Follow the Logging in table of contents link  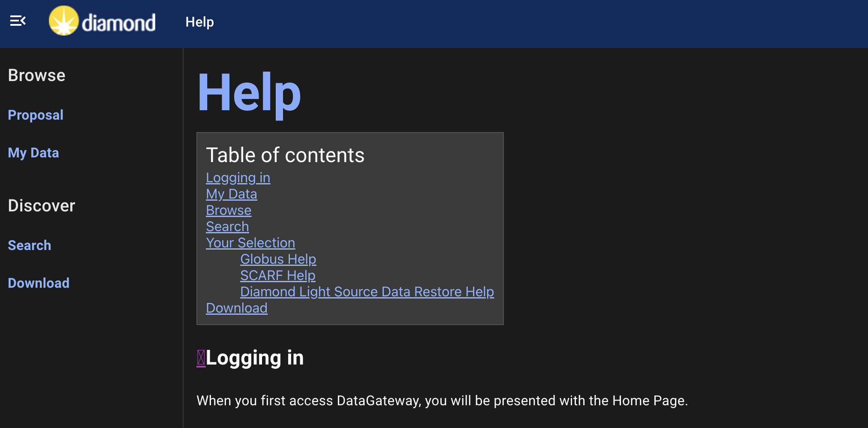(x=238, y=177)
